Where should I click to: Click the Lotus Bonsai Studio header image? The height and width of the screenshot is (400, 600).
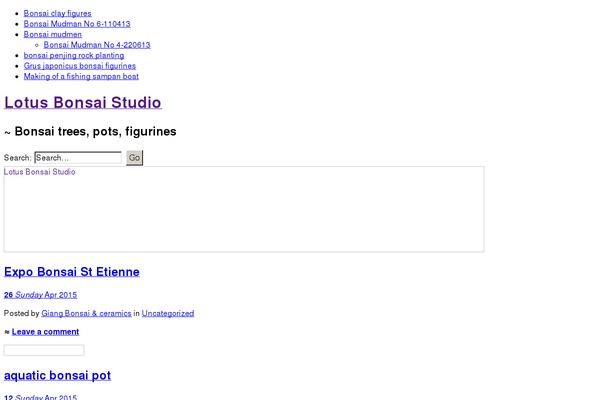click(244, 209)
